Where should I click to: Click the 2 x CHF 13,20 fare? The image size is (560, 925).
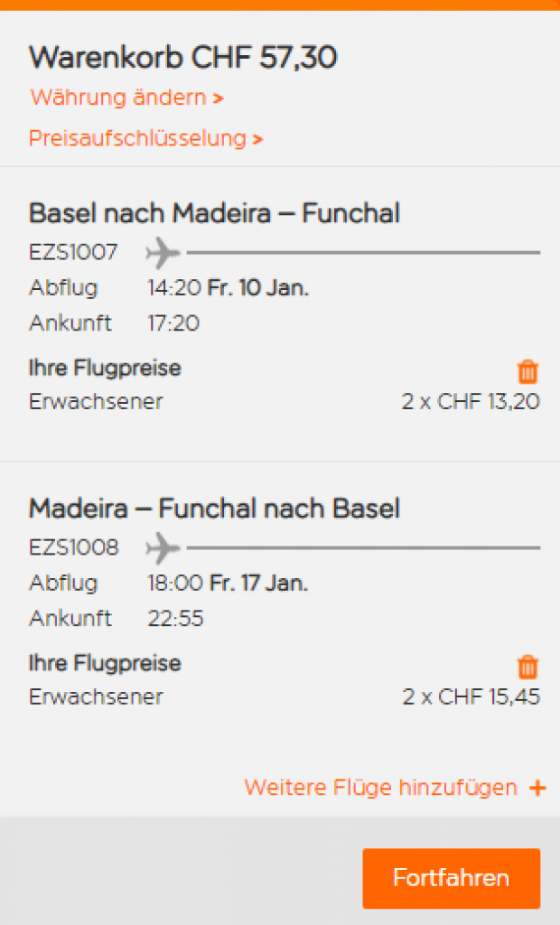coord(471,402)
